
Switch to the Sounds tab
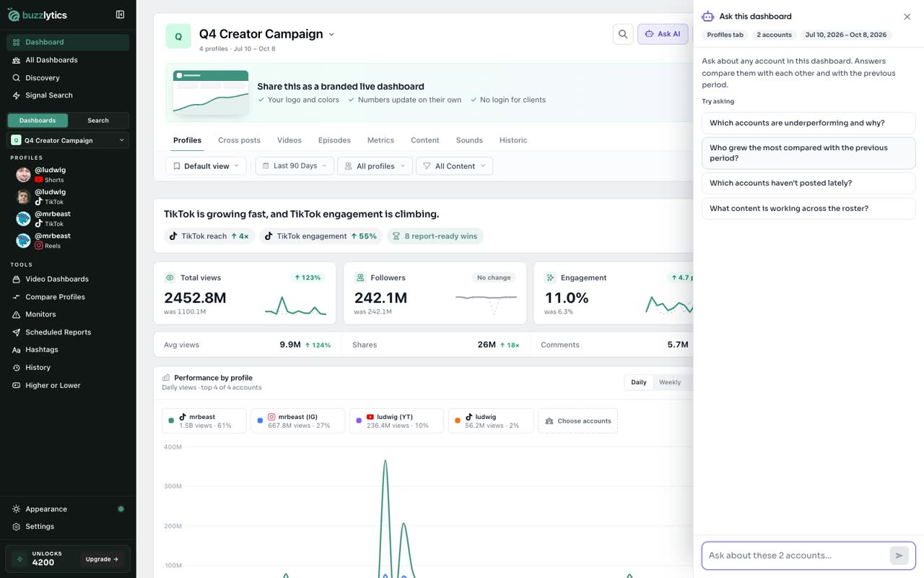[x=469, y=140]
